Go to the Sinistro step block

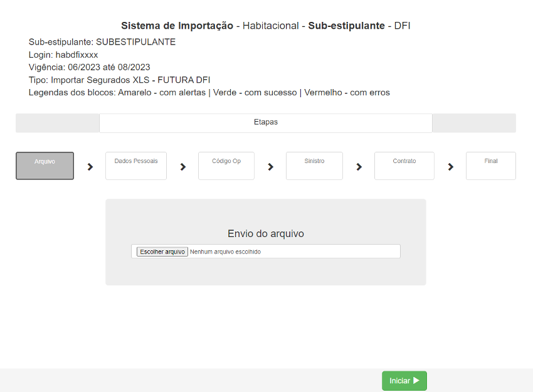[x=314, y=166]
